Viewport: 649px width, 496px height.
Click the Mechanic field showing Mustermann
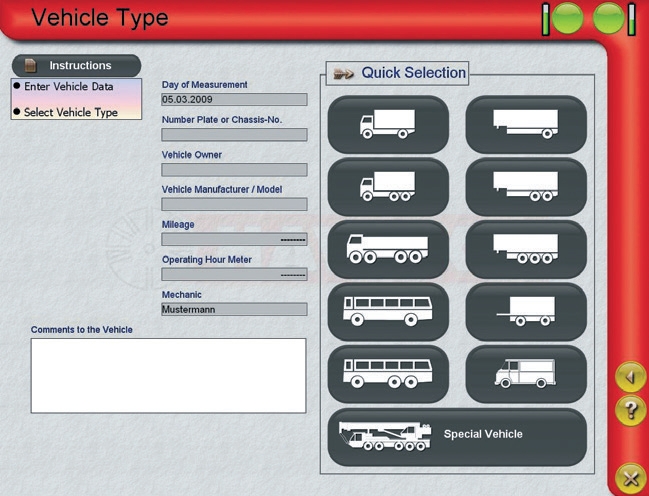234,310
